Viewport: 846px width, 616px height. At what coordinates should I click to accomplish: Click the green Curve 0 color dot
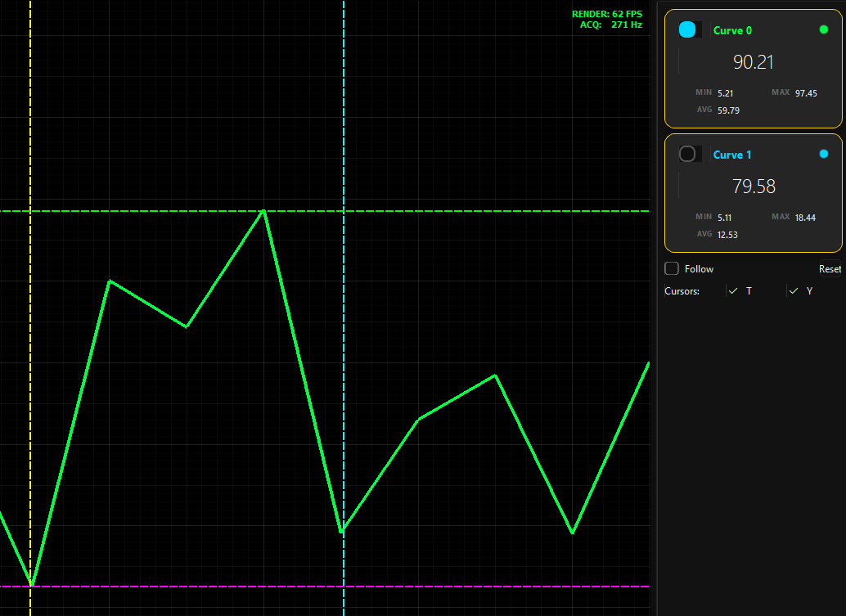[824, 29]
